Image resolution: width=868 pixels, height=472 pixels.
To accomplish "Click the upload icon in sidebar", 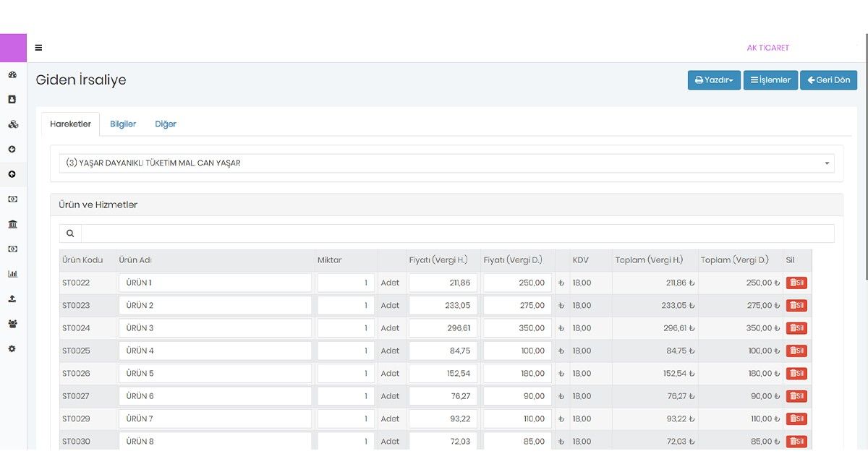I will pyautogui.click(x=12, y=299).
